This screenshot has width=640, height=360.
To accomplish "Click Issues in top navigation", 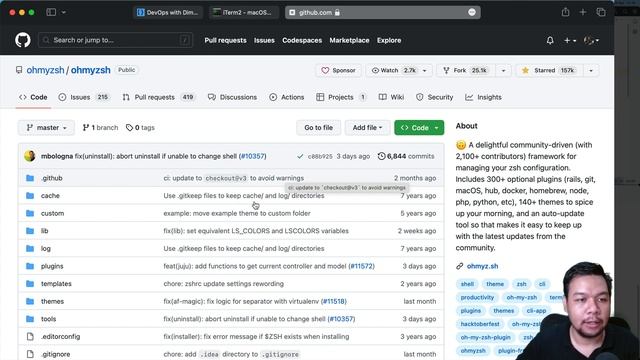I will (x=264, y=40).
